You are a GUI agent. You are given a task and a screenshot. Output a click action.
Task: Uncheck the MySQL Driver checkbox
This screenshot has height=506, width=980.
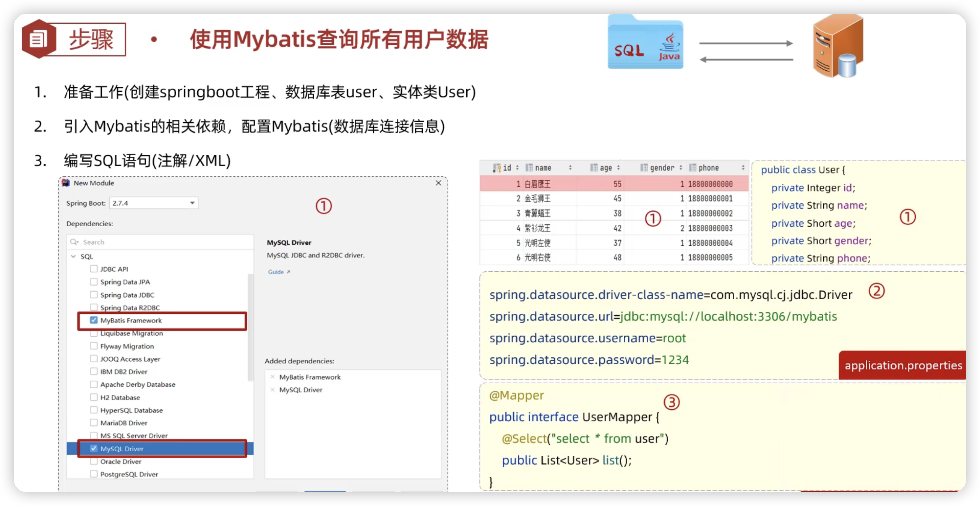pos(94,449)
